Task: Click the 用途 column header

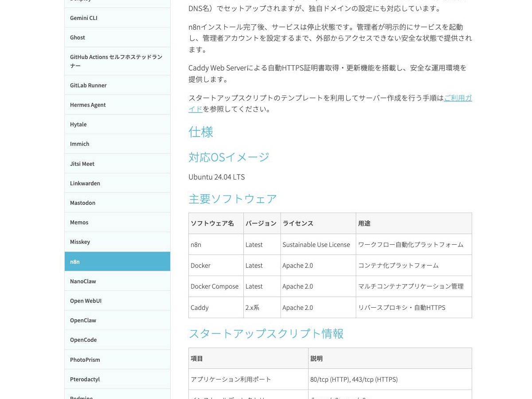Action: point(414,223)
